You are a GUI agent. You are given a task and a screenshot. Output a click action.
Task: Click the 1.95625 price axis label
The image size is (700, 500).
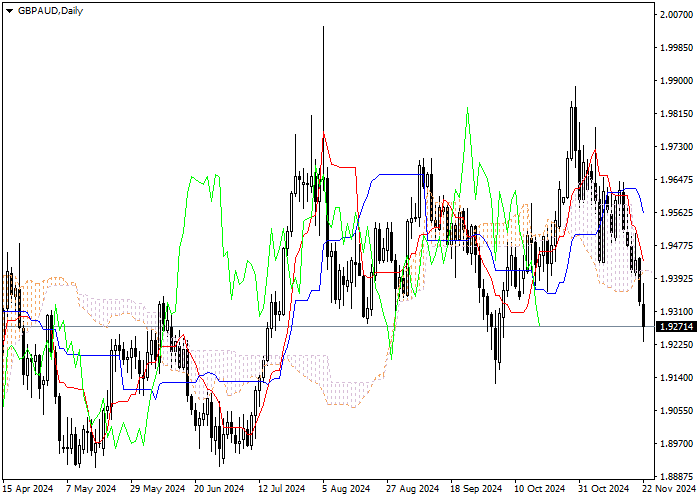point(676,212)
